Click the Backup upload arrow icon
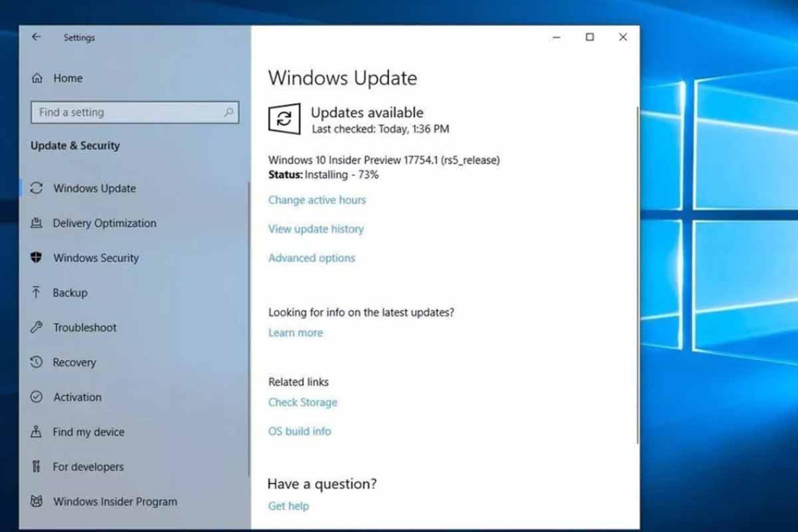 (x=36, y=293)
